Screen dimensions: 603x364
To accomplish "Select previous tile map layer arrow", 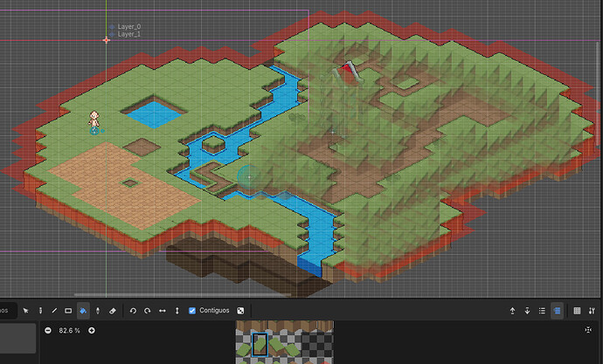I will [x=513, y=311].
